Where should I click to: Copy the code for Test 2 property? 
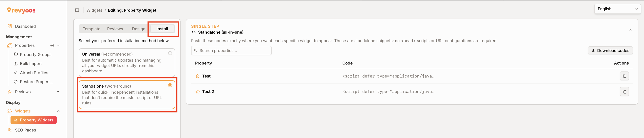click(624, 91)
